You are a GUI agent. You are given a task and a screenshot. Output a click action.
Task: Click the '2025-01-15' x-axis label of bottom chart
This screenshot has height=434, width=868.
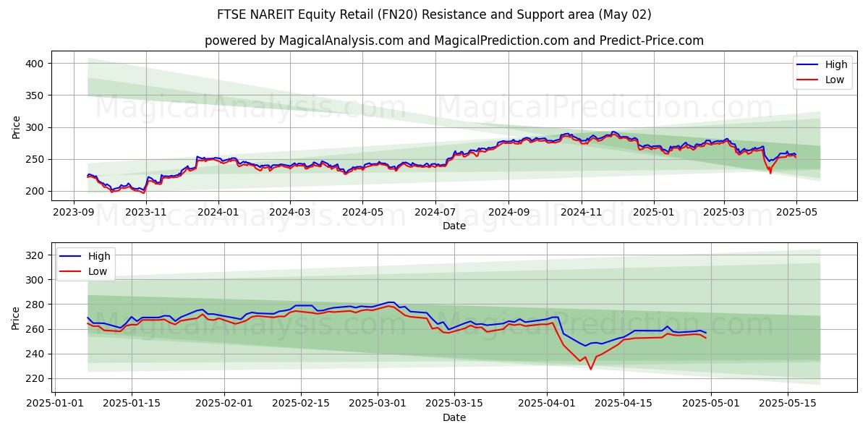tap(131, 404)
